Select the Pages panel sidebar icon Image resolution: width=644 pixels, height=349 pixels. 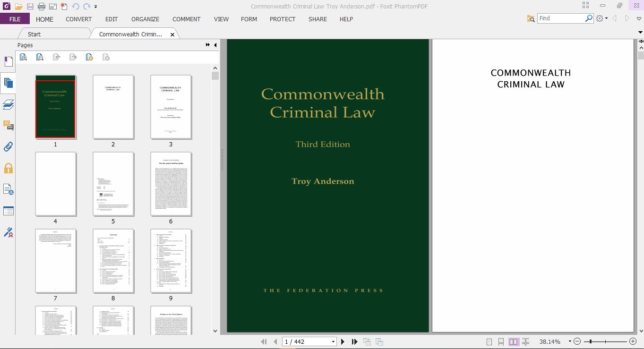pos(8,83)
